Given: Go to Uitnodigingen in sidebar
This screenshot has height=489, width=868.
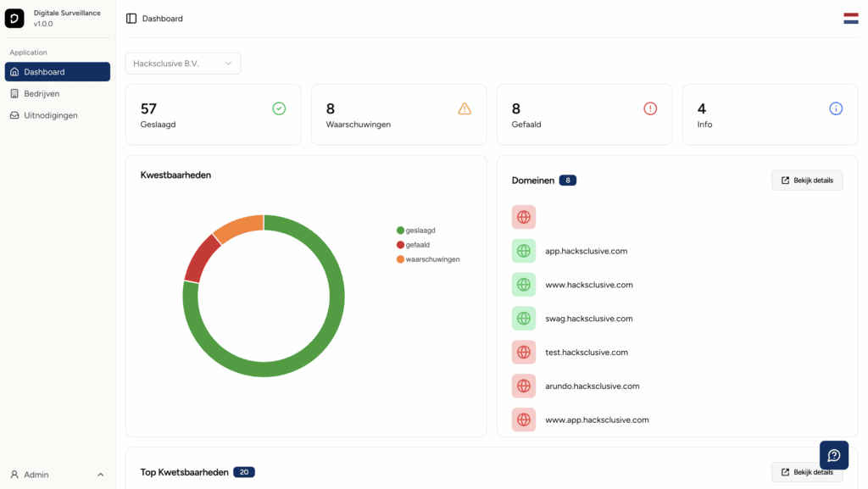Looking at the screenshot, I should 50,115.
